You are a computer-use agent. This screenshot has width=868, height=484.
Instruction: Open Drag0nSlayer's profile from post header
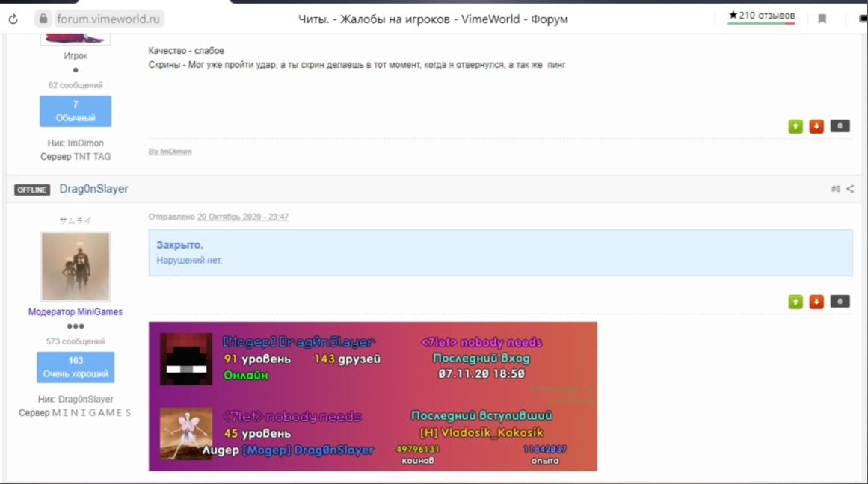(x=93, y=190)
